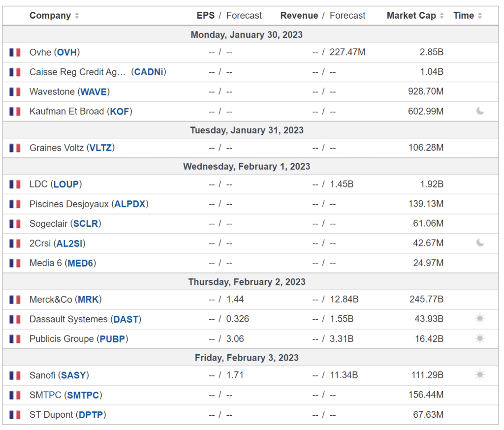Click LDC revenue forecast 1.45B
Screen dimensions: 504x430
pyautogui.click(x=342, y=184)
